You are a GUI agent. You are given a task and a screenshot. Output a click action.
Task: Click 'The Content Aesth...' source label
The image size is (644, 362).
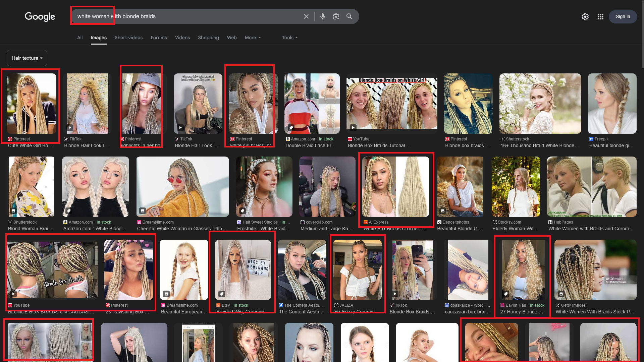[301, 305]
